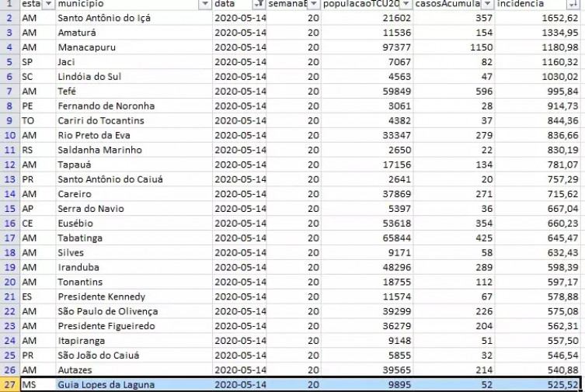The height and width of the screenshot is (392, 585).
Task: Click the cell Tabatinga
Action: coord(134,238)
